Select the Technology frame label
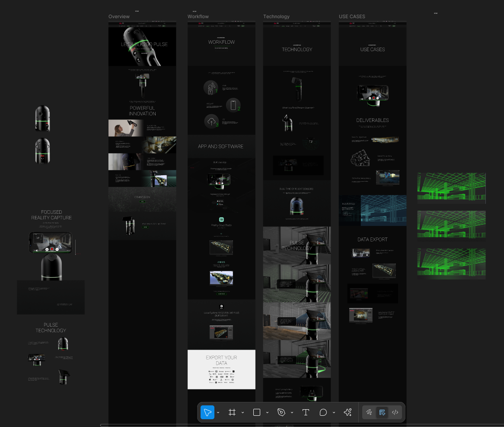The width and height of the screenshot is (504, 427). point(276,16)
